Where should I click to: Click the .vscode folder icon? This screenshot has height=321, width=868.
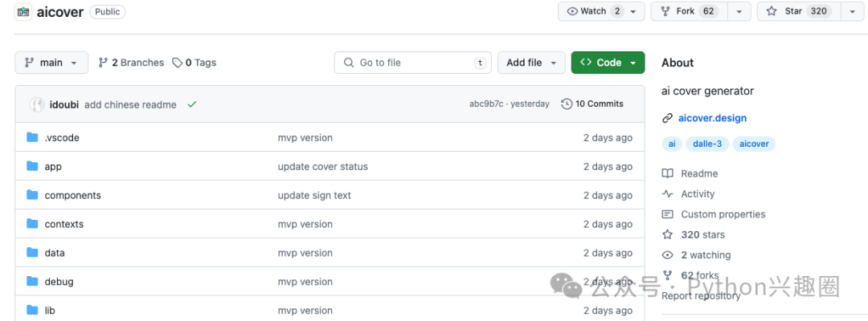point(33,137)
